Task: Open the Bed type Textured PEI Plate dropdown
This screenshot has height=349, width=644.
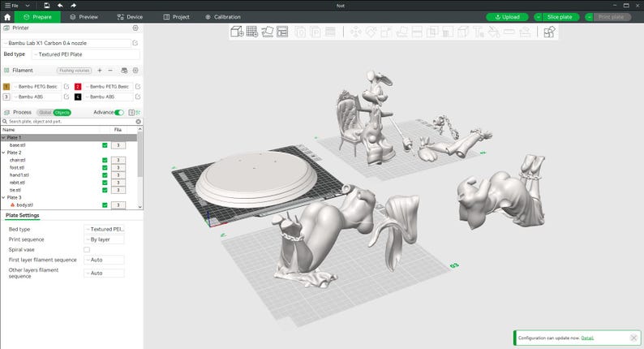Action: pos(86,54)
